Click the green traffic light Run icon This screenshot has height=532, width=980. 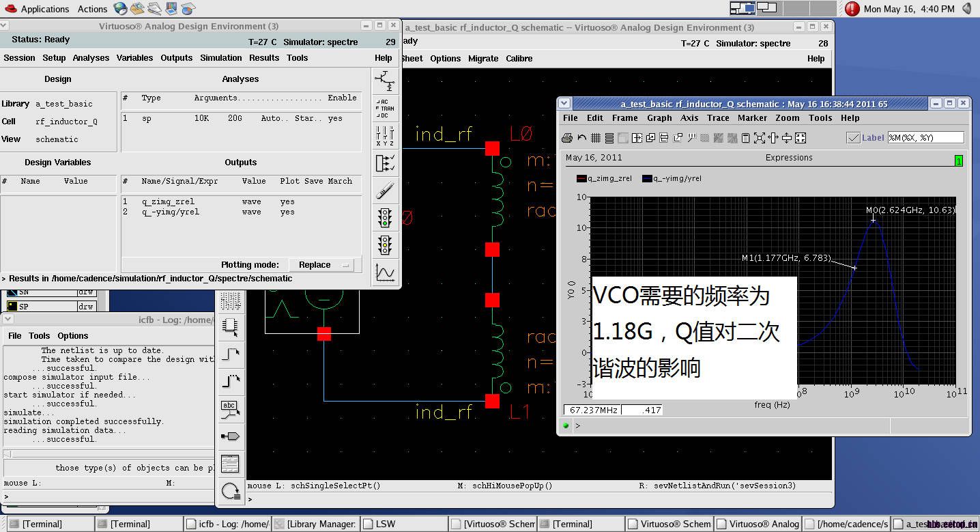(x=386, y=217)
